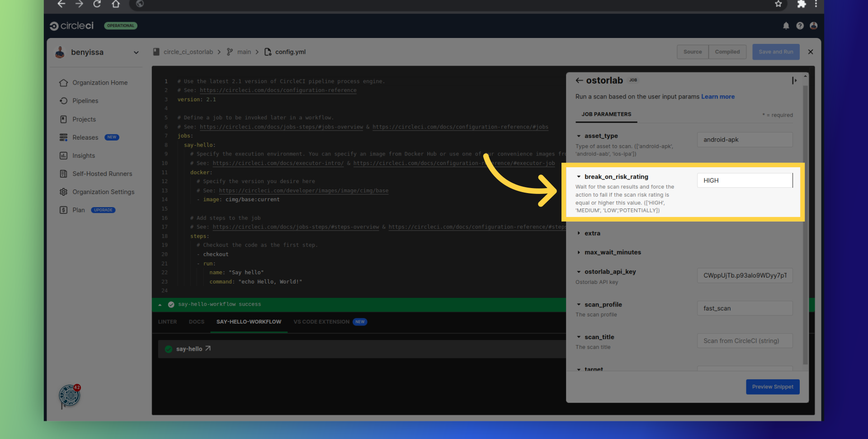Open Pipelines from the sidebar
The image size is (868, 439).
[85, 101]
